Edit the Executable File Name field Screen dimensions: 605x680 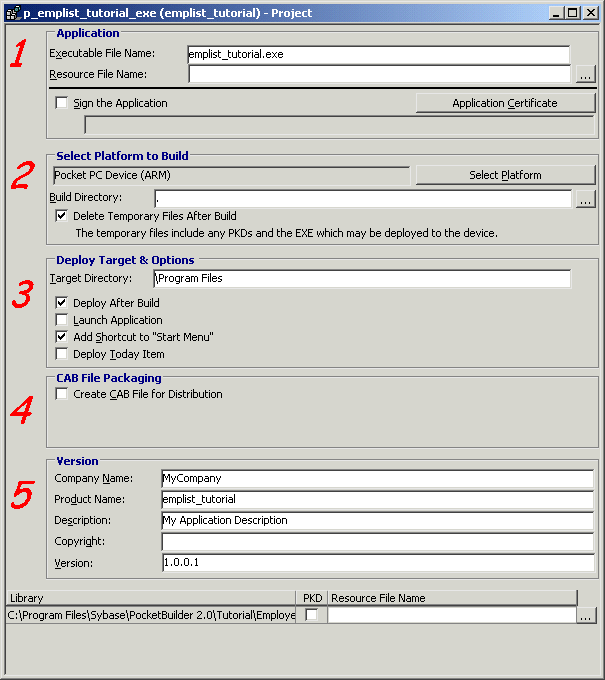coord(379,55)
